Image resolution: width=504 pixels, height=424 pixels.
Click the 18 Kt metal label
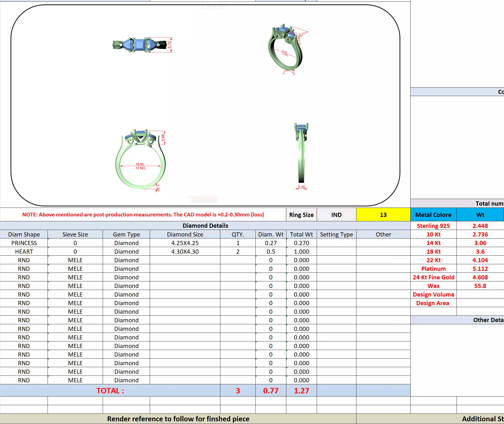(x=433, y=251)
